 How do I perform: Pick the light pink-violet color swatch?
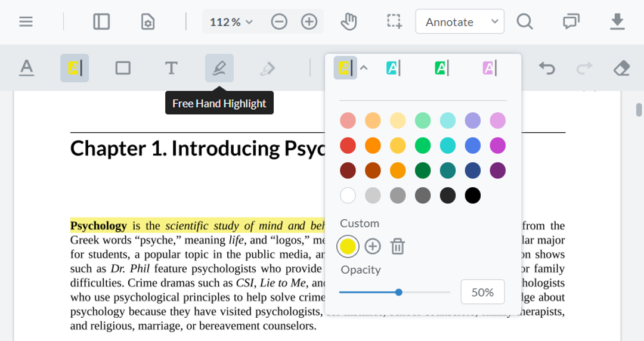[x=498, y=121]
